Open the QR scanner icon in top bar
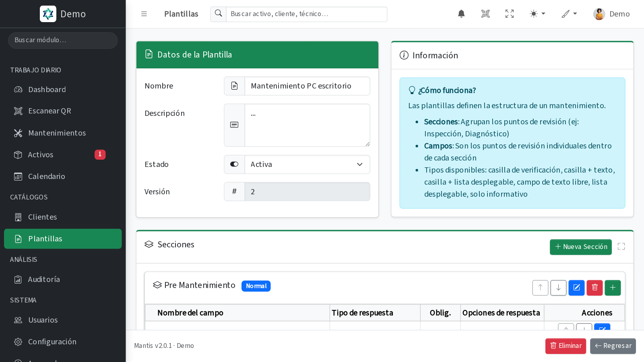This screenshot has width=644, height=362. point(485,14)
